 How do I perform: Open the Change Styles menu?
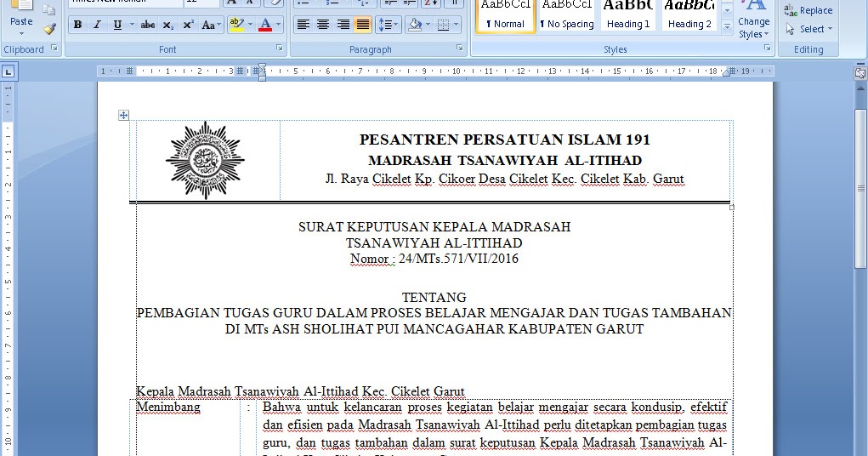tap(754, 20)
